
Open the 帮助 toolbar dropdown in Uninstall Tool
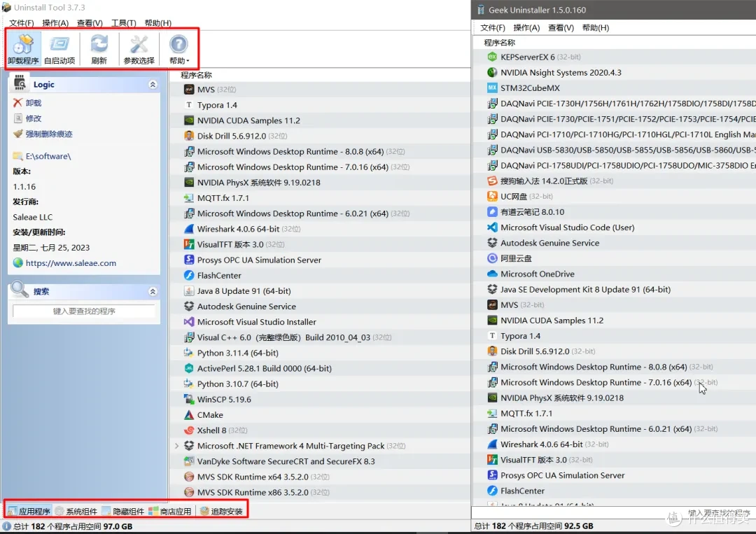point(178,49)
